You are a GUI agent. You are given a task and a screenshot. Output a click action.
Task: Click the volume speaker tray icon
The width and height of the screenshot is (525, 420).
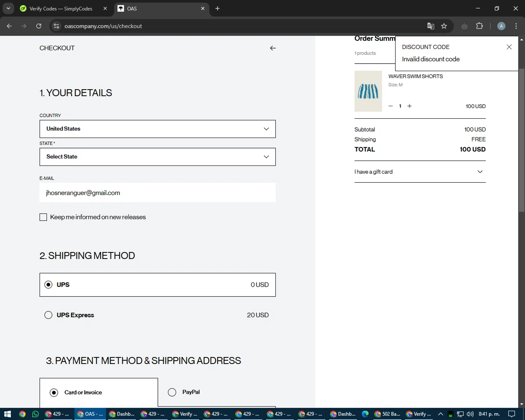click(x=470, y=414)
